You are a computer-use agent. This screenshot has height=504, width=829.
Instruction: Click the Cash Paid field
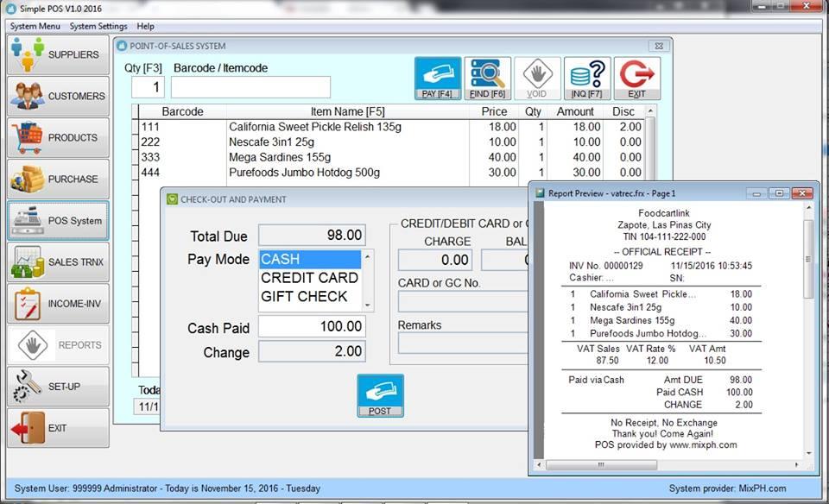click(x=312, y=326)
